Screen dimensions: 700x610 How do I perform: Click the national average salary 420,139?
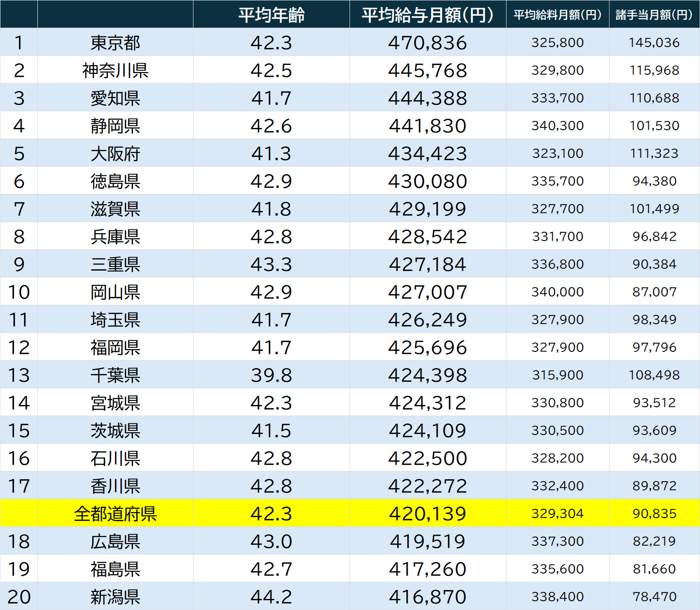(x=428, y=513)
